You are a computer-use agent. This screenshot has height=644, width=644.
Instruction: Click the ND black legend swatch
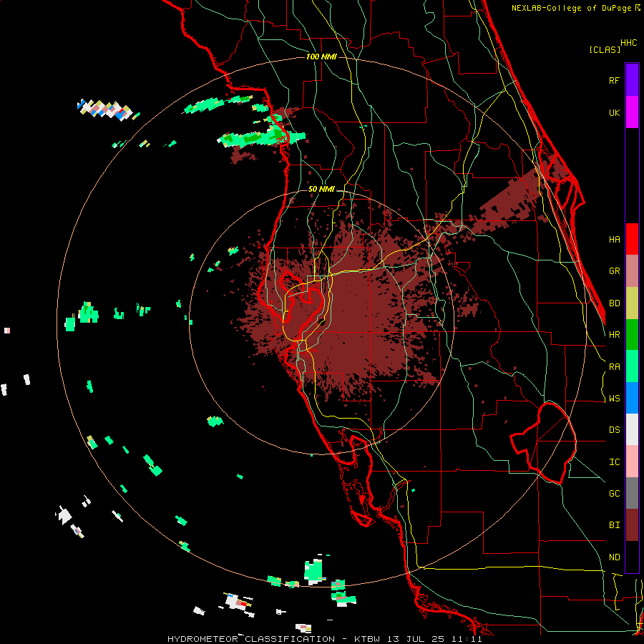click(x=632, y=557)
